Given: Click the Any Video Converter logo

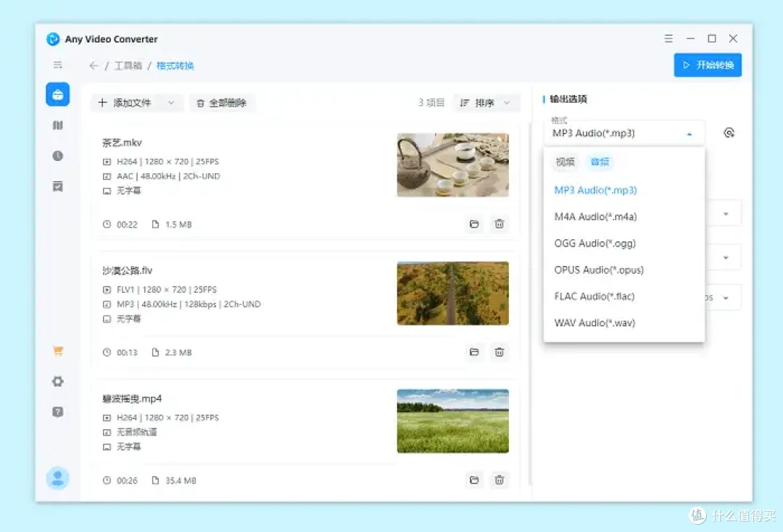Looking at the screenshot, I should coord(53,39).
